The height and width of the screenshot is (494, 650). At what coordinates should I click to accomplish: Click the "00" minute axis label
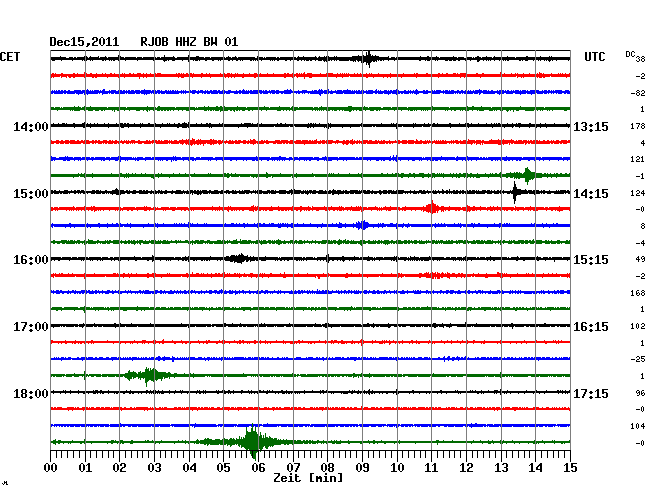pos(51,467)
